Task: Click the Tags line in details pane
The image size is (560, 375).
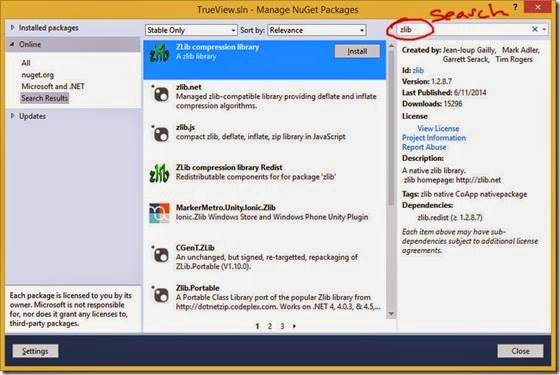Action: point(465,194)
